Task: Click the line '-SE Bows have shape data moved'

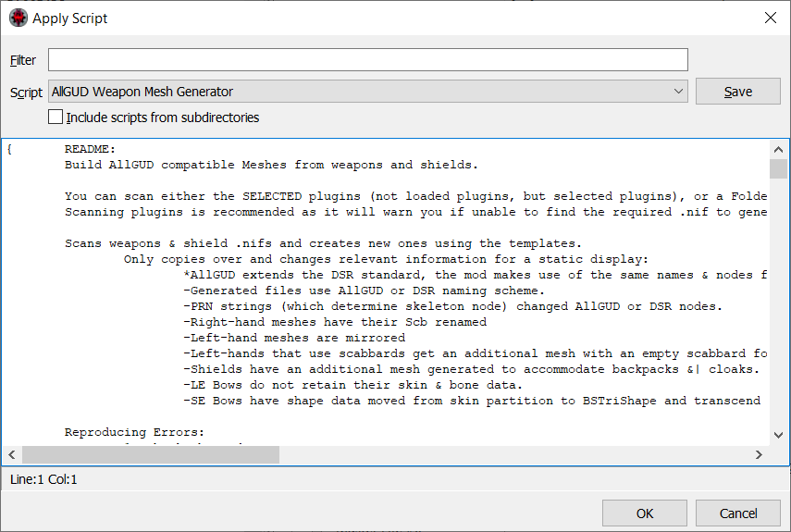Action: (472, 401)
